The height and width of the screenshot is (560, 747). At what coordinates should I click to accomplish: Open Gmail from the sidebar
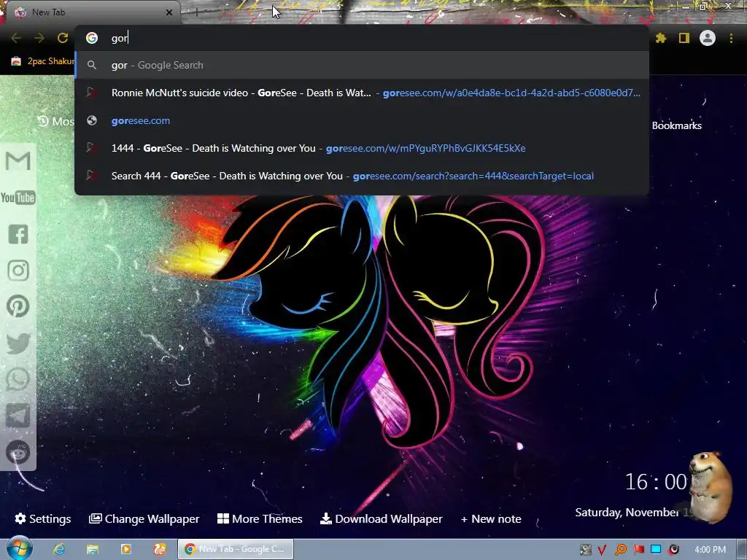[x=18, y=161]
